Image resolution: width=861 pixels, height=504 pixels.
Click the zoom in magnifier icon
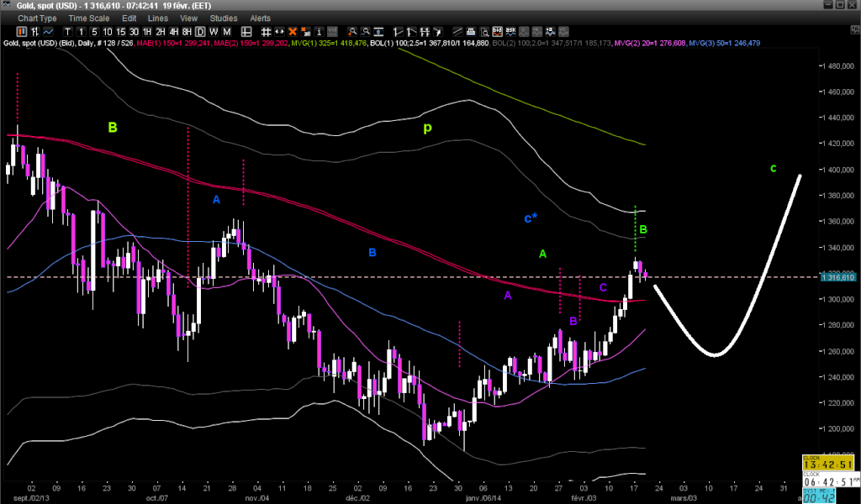[352, 32]
